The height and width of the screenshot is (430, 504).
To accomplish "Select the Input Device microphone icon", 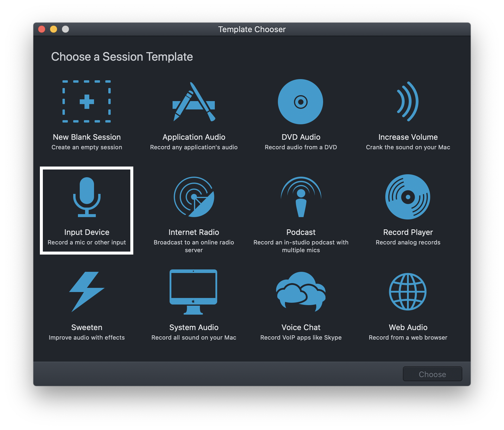I will click(x=87, y=197).
